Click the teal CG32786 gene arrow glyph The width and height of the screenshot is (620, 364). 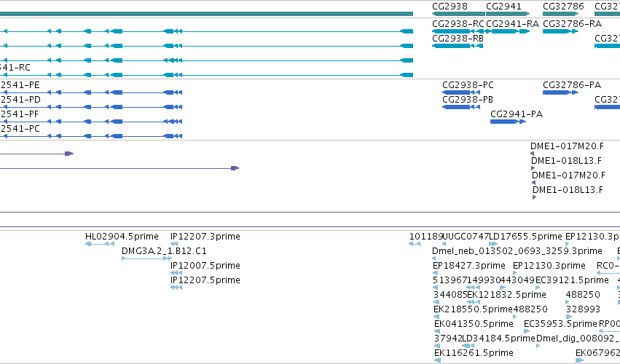coord(561,15)
